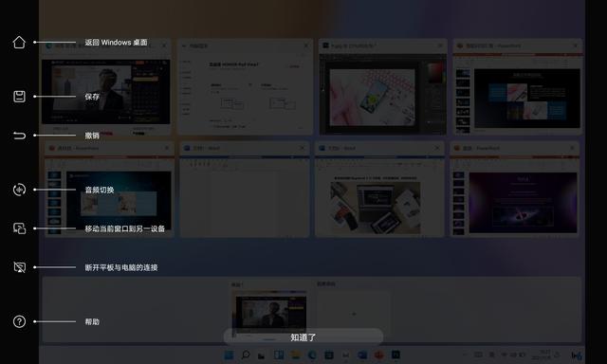Click the disconnect tablet-from-PC icon
Screen dimensions: 607x364
click(x=19, y=267)
